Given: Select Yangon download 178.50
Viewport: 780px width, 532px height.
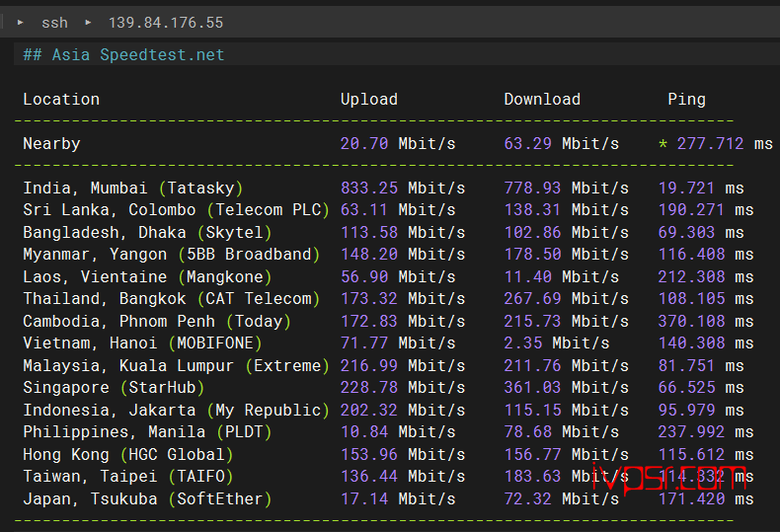Looking at the screenshot, I should (x=532, y=254).
